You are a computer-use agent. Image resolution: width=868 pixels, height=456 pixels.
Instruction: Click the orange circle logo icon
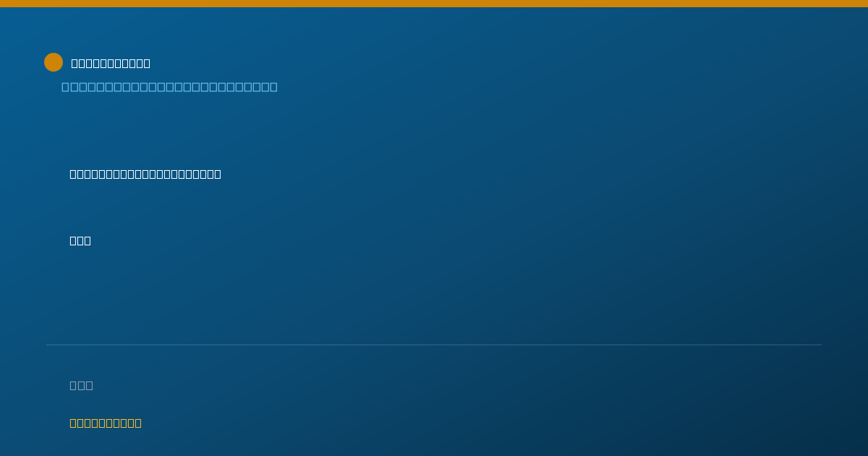[54, 62]
